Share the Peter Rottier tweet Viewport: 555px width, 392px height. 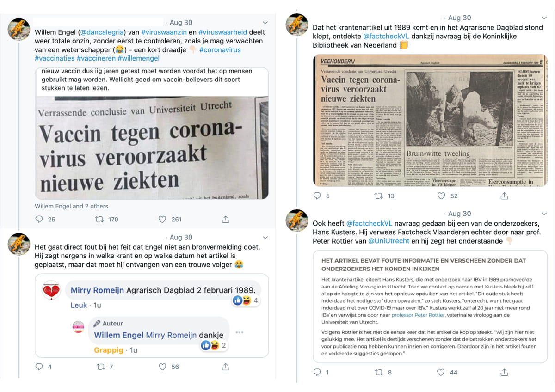505,372
